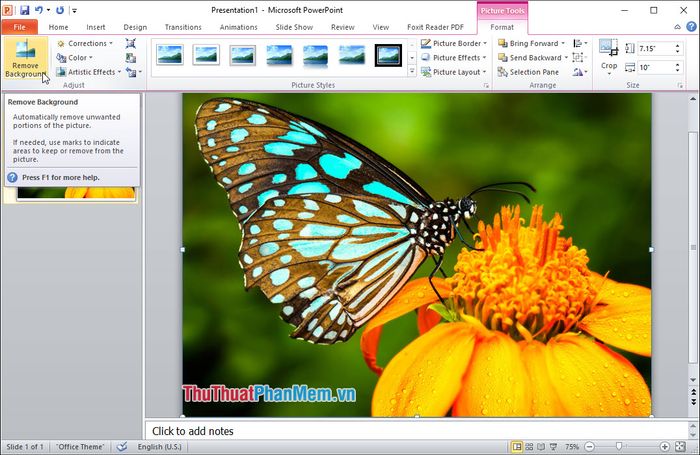The height and width of the screenshot is (455, 700).
Task: Apply the fourth picture style with shadow
Action: click(x=279, y=55)
